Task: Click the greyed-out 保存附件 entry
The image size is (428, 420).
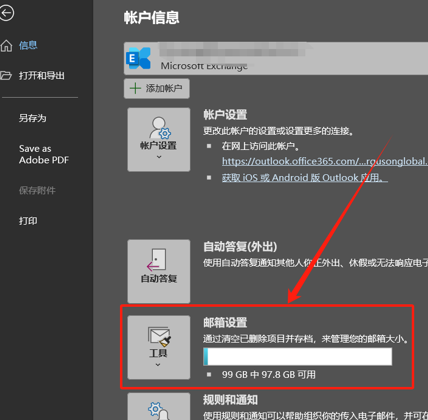Action: click(37, 190)
